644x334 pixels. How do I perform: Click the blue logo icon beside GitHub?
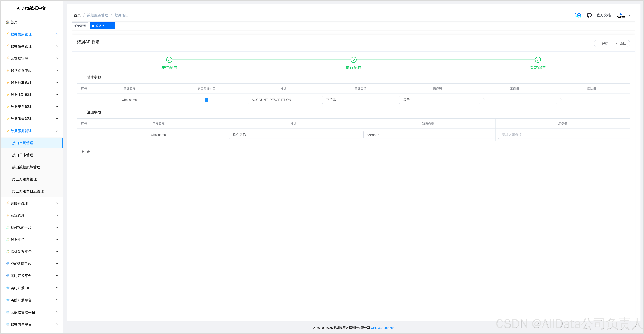(578, 15)
